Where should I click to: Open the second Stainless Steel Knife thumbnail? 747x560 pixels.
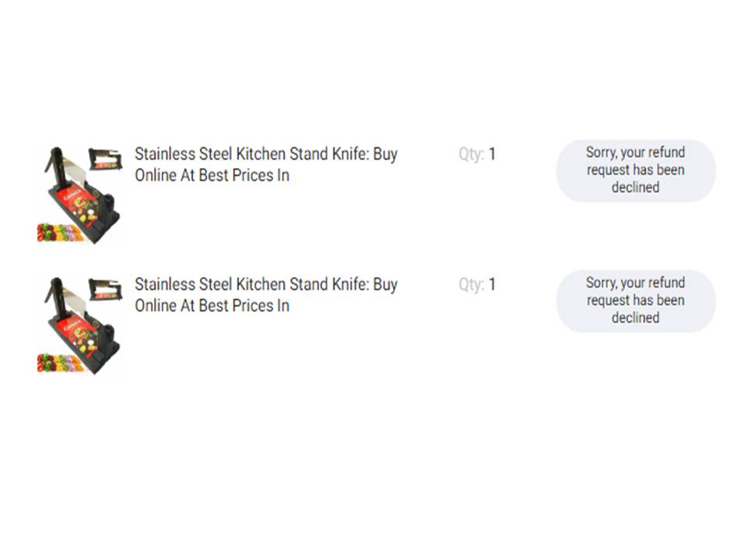click(80, 326)
